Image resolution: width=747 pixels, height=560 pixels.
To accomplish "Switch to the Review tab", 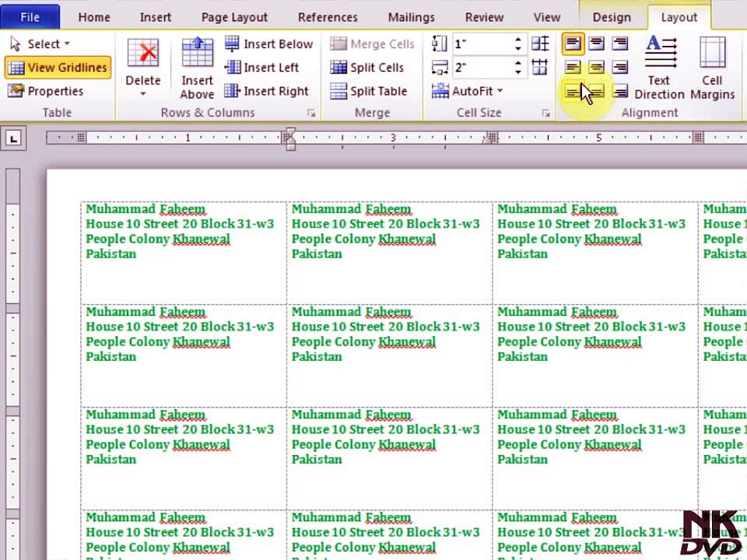I will (484, 17).
